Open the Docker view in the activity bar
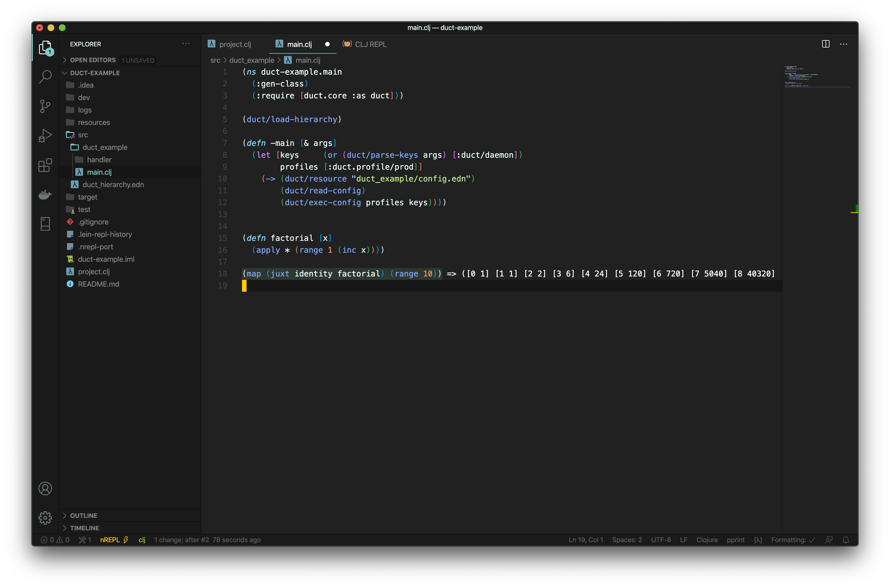890x588 pixels. [x=45, y=194]
